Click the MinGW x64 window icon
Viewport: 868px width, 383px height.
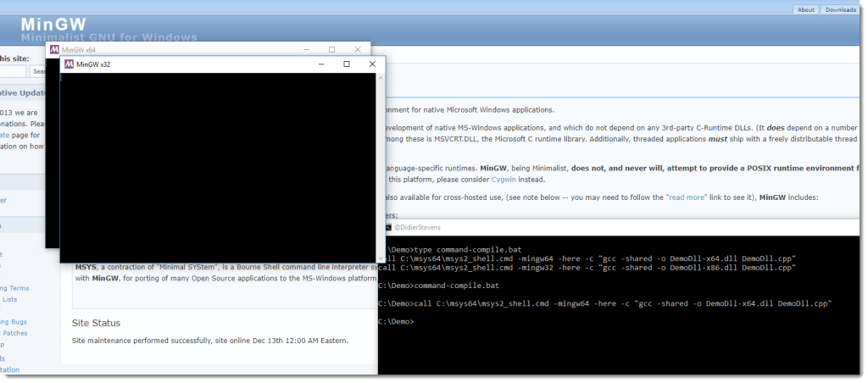click(54, 51)
